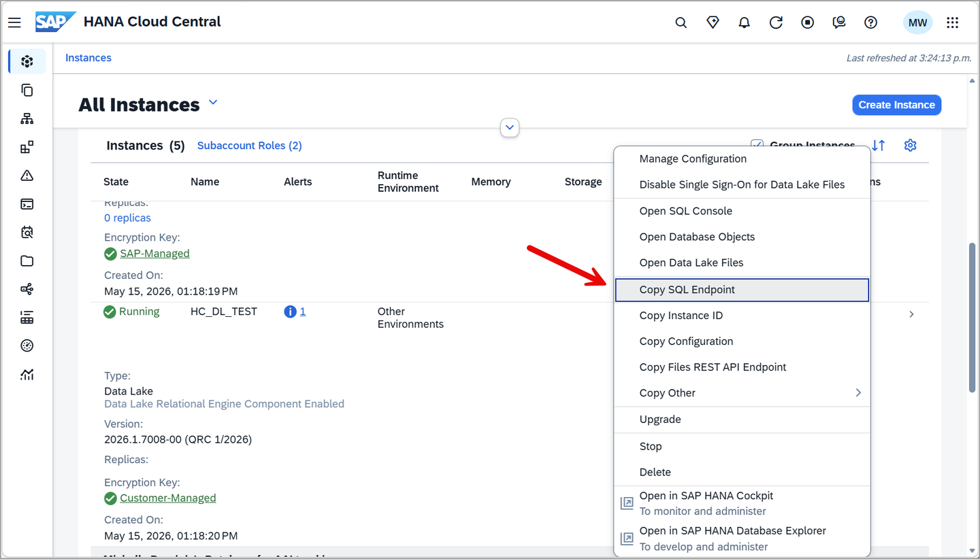Select Manage Configuration menu entry
The image size is (980, 559).
(x=742, y=158)
